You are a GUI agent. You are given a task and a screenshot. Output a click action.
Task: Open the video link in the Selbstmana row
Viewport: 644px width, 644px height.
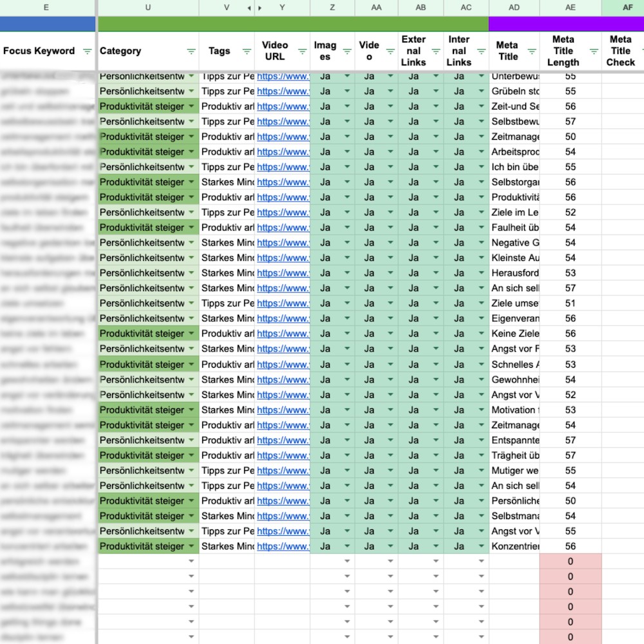pos(283,516)
